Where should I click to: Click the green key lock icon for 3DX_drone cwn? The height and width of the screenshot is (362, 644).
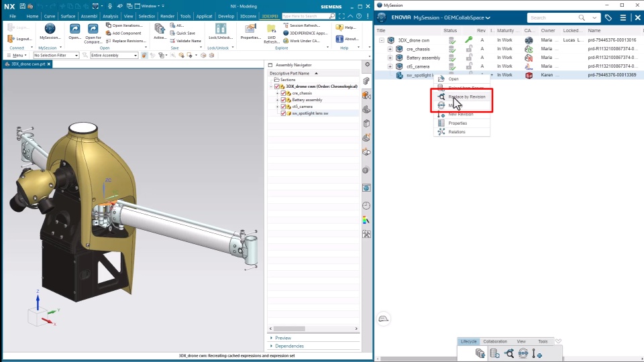pos(469,40)
